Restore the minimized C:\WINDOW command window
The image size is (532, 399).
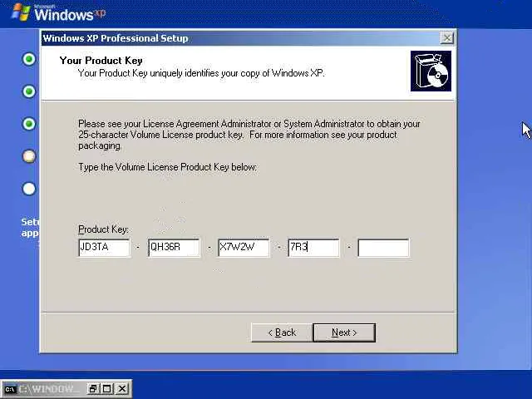[92, 389]
